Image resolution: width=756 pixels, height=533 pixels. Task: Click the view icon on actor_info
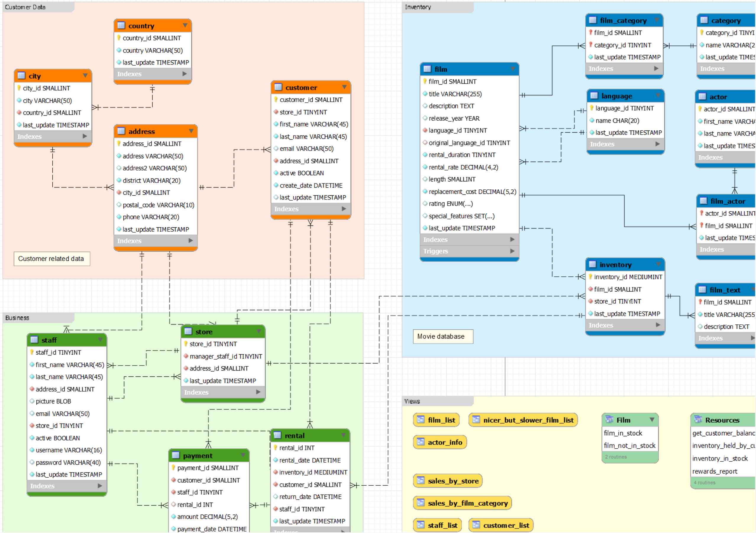(x=421, y=442)
